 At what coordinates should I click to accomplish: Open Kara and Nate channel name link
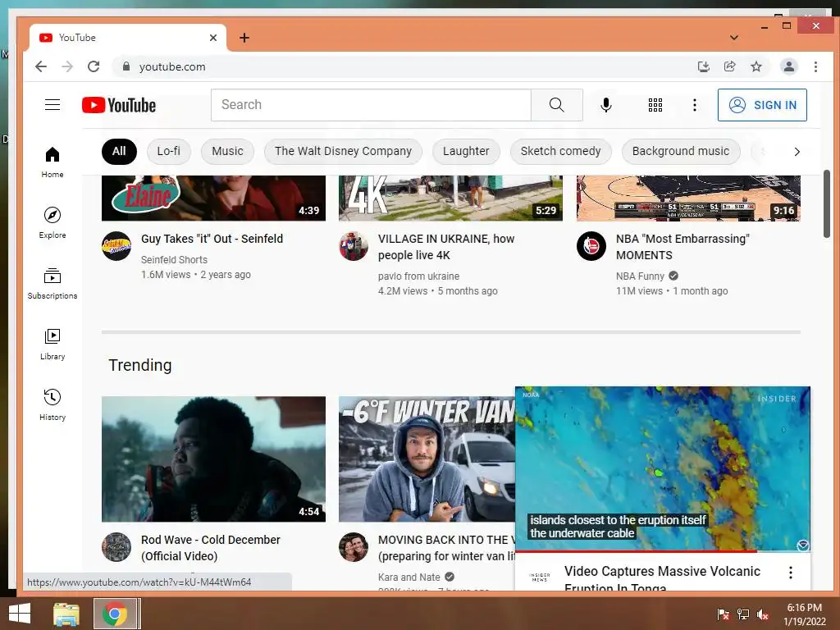409,577
